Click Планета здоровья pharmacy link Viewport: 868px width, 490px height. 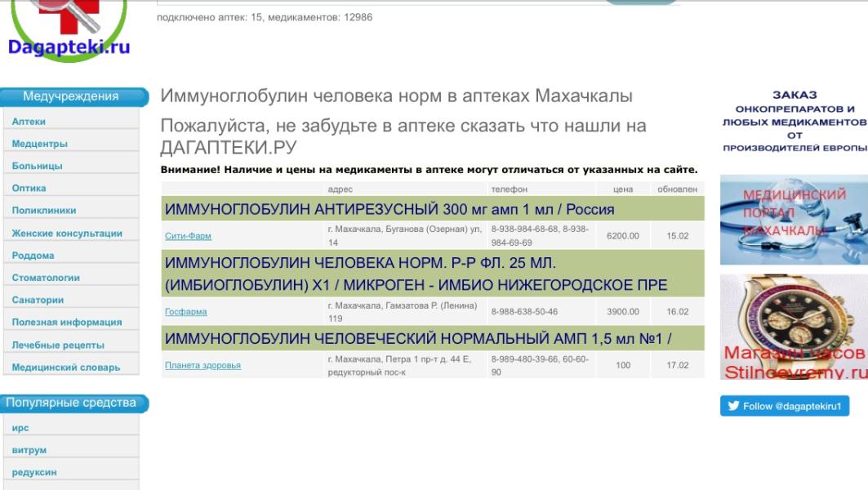pos(203,365)
